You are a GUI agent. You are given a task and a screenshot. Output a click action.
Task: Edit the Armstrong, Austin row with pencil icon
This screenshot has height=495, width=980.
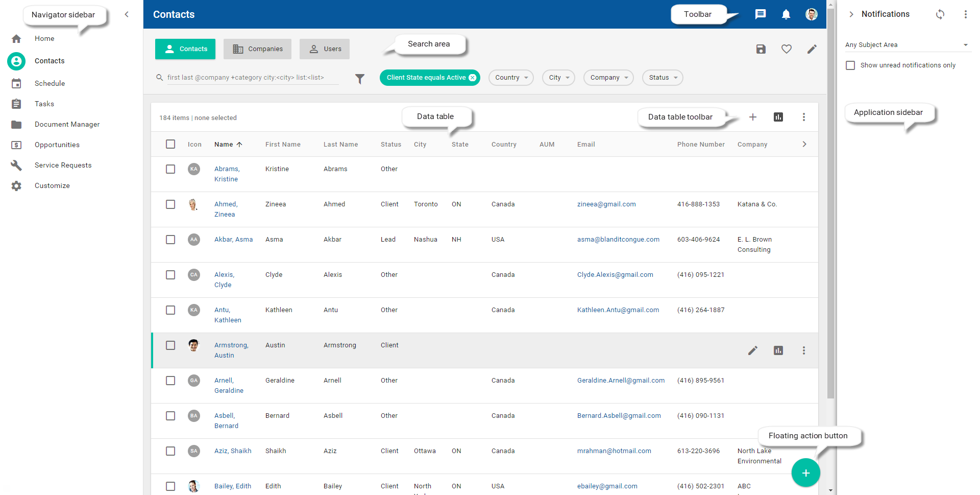(x=752, y=350)
